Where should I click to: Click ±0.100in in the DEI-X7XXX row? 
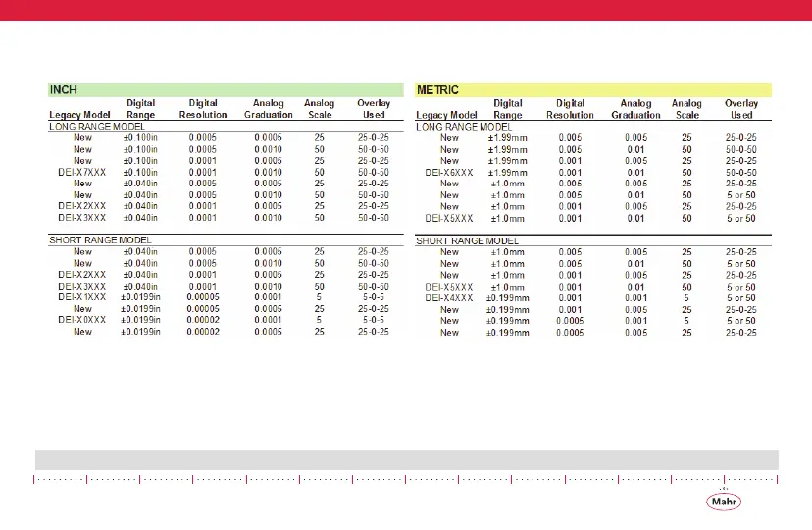click(x=140, y=172)
